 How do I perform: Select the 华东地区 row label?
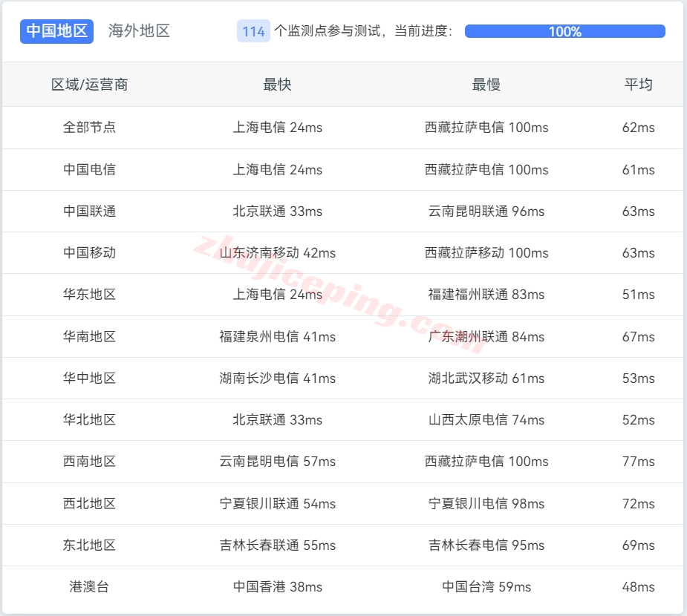tap(89, 294)
